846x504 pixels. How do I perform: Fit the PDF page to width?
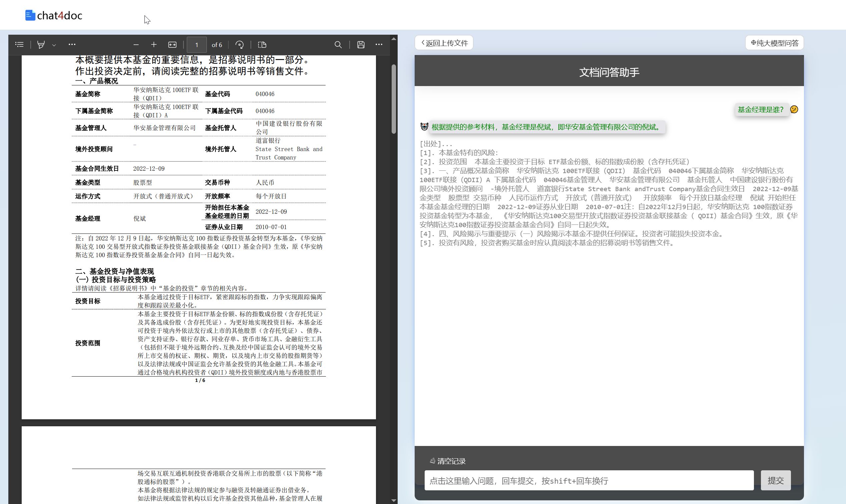(x=172, y=44)
